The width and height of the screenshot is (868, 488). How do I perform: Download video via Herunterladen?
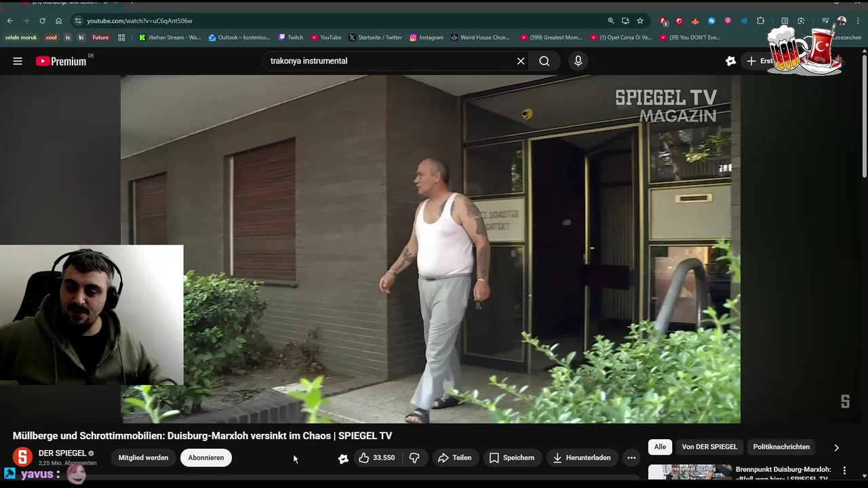pos(581,457)
